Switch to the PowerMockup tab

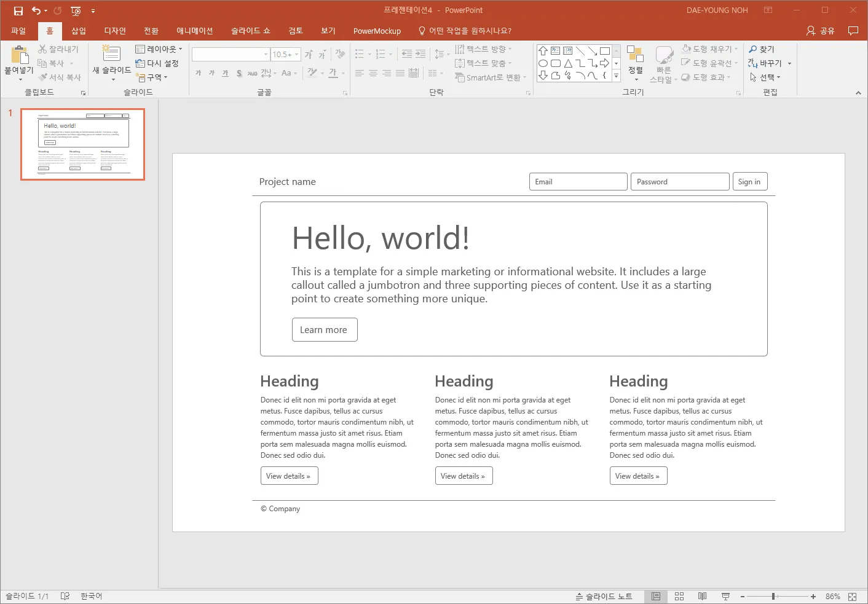point(377,31)
